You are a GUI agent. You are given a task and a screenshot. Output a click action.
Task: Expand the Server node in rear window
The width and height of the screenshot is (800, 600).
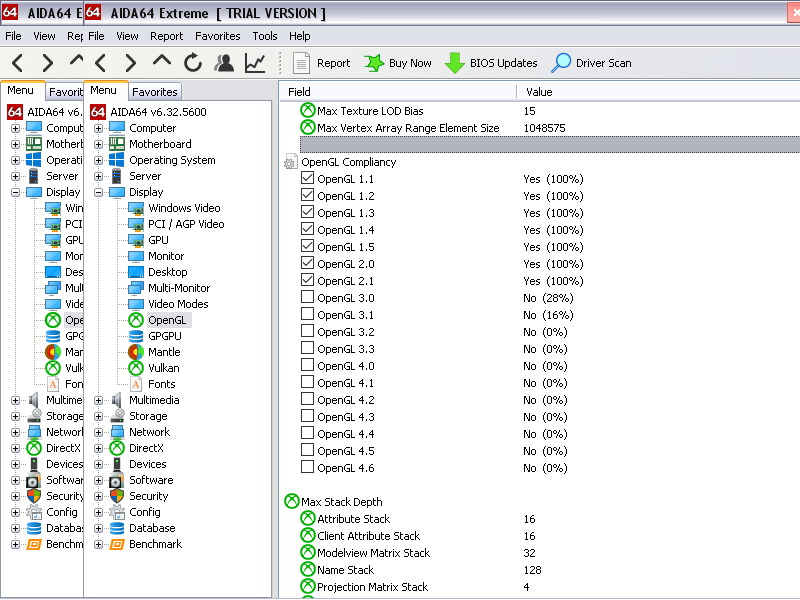coord(15,177)
